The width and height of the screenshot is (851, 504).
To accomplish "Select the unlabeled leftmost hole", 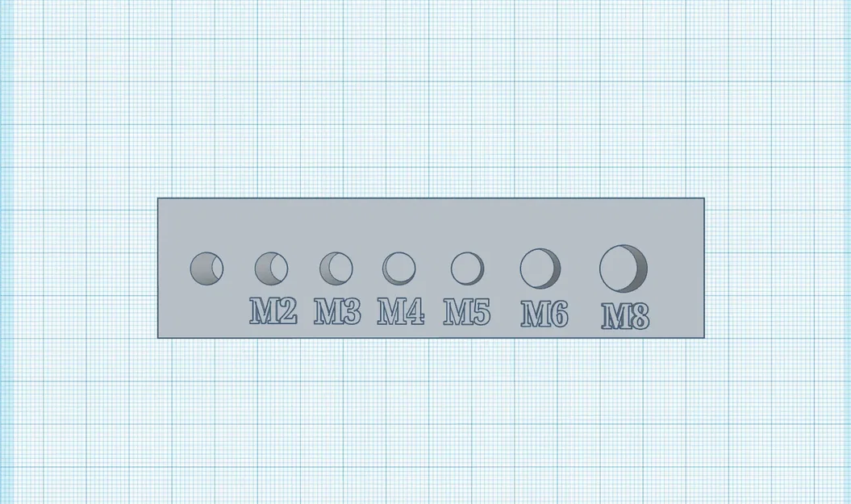I will point(206,269).
